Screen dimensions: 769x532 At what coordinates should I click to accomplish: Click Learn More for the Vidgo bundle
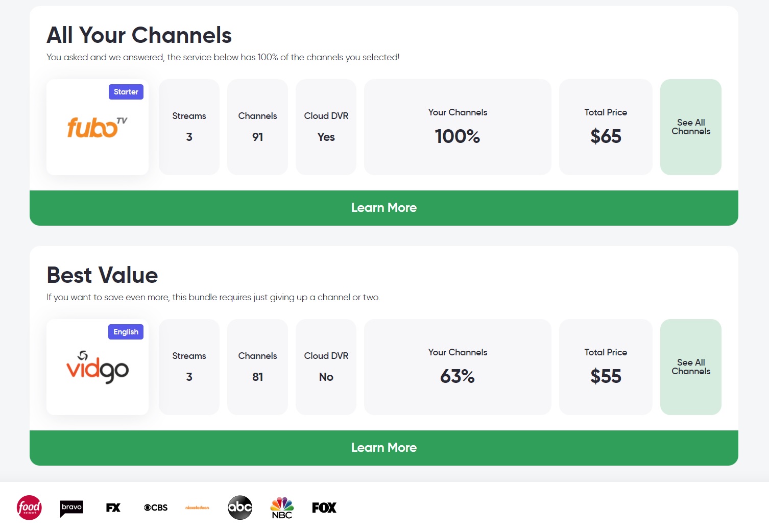(x=384, y=448)
